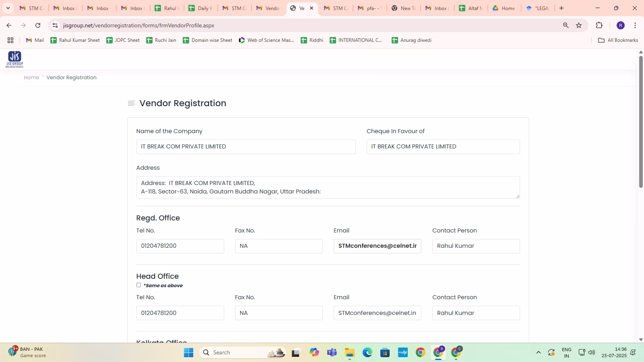Open Task View from the taskbar

point(297,353)
